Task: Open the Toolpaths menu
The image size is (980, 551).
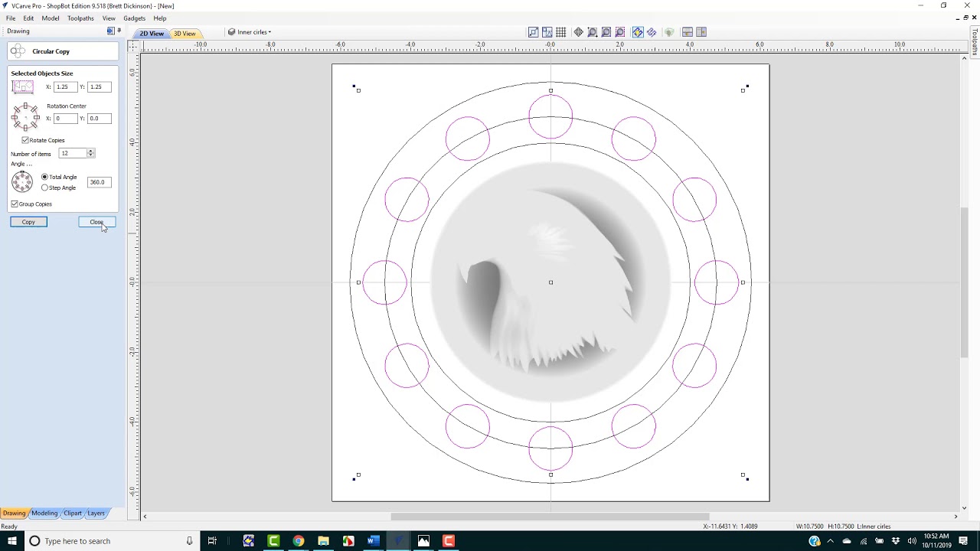Action: click(80, 18)
